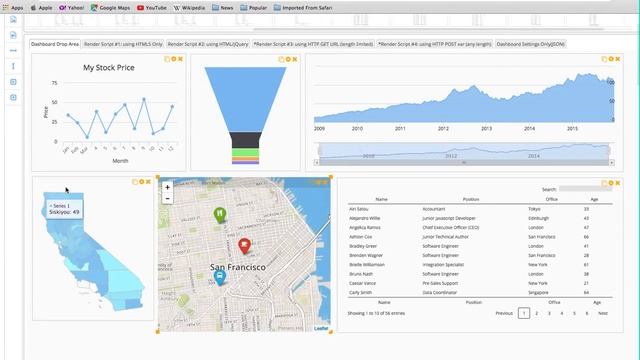Go to table page 3

549,313
